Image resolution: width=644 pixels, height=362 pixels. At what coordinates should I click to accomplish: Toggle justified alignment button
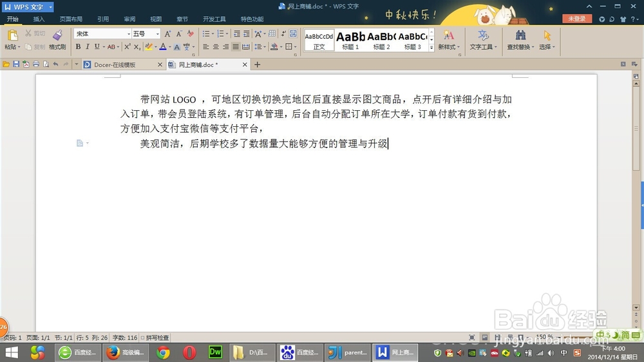click(x=235, y=47)
